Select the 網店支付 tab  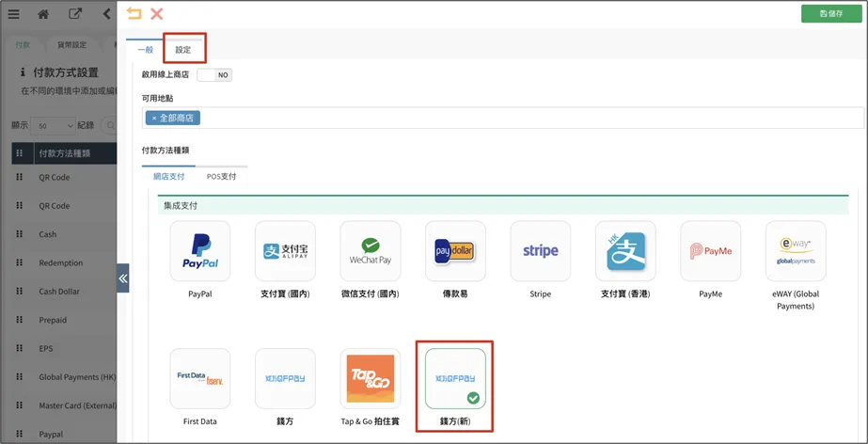tap(169, 177)
